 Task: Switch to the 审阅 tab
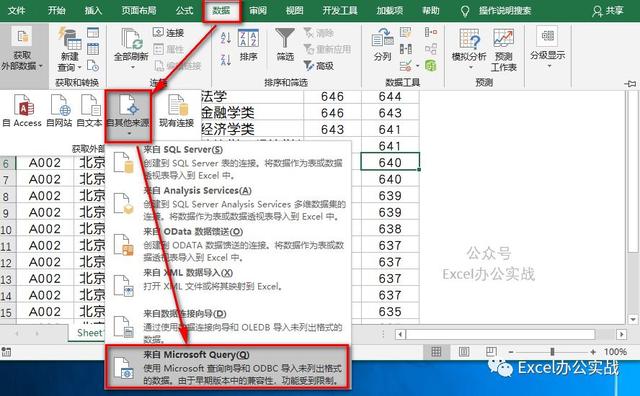[258, 10]
